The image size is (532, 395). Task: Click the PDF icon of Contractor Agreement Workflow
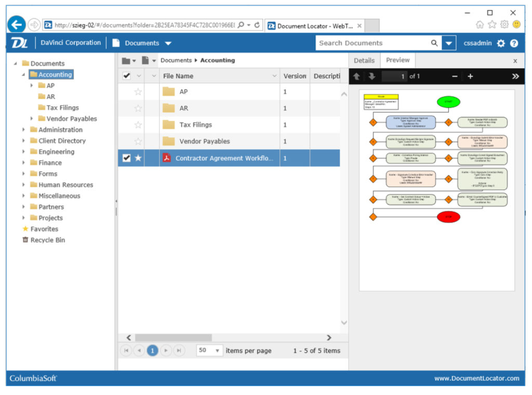[x=167, y=158]
